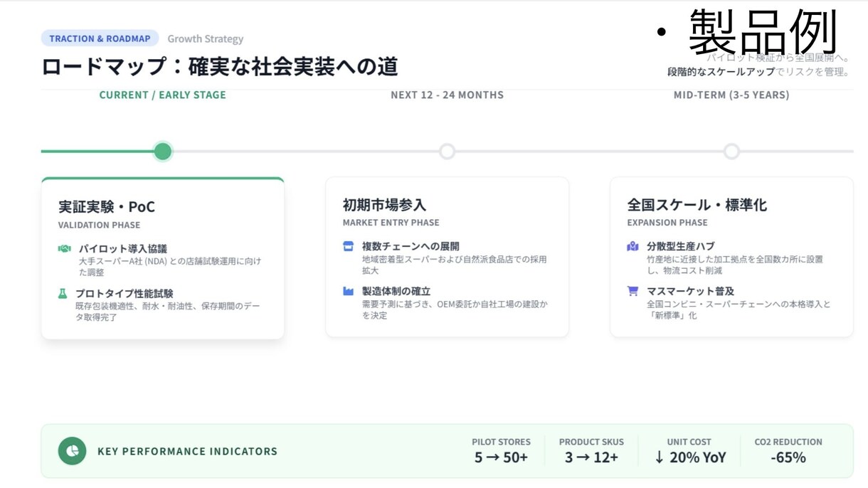868x488 pixels.
Task: Click the パイロット導入協議 item heading
Action: click(122, 249)
